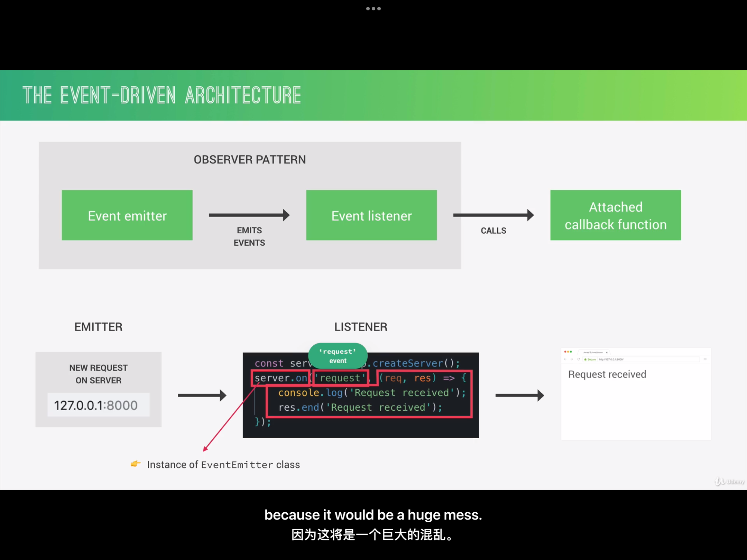747x560 pixels.
Task: Click the browser mockup address bar
Action: click(x=642, y=360)
